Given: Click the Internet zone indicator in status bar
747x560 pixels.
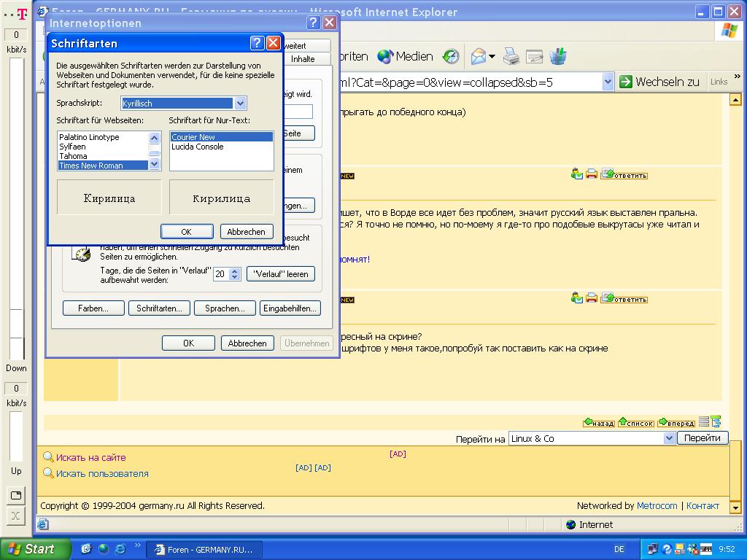Looking at the screenshot, I should point(589,525).
